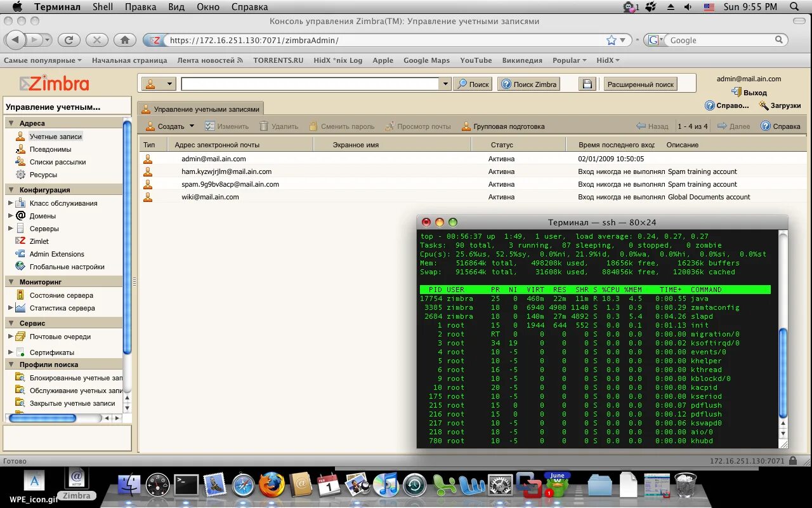
Task: Collapse the Конфигурация section
Action: 11,190
